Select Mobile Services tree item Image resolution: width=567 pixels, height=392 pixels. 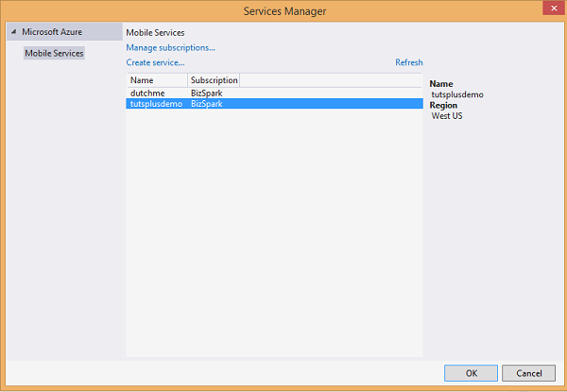[x=54, y=53]
